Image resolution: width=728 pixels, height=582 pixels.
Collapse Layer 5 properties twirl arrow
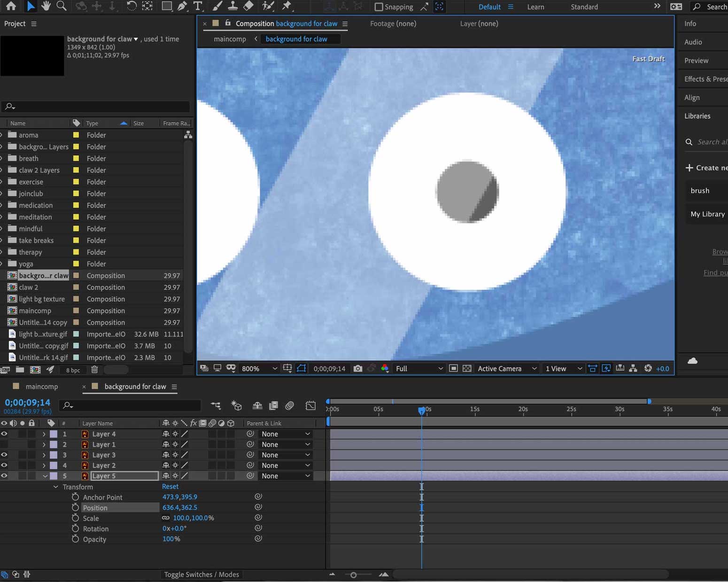point(45,476)
